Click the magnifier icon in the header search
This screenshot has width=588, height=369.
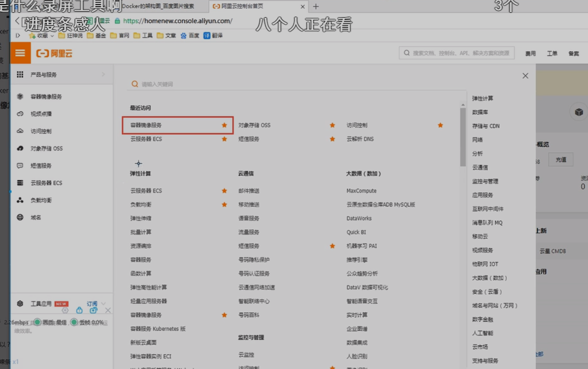click(407, 53)
